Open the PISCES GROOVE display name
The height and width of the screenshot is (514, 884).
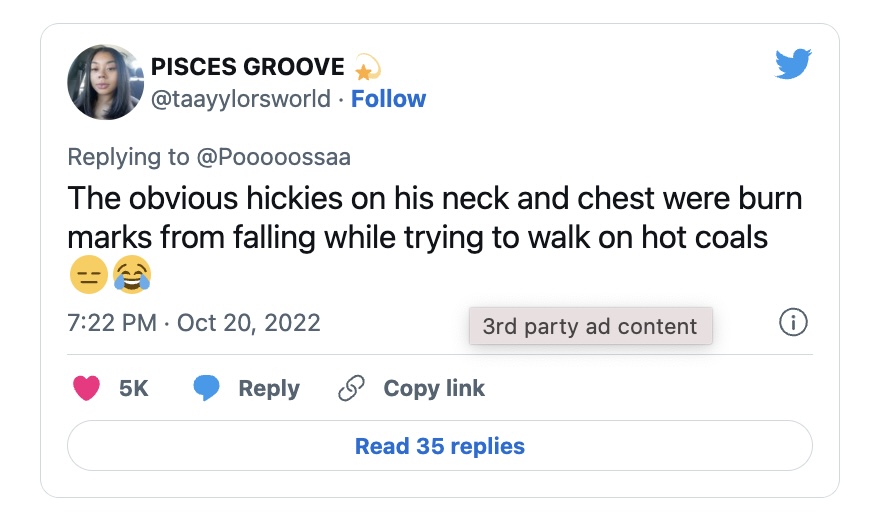coord(247,68)
